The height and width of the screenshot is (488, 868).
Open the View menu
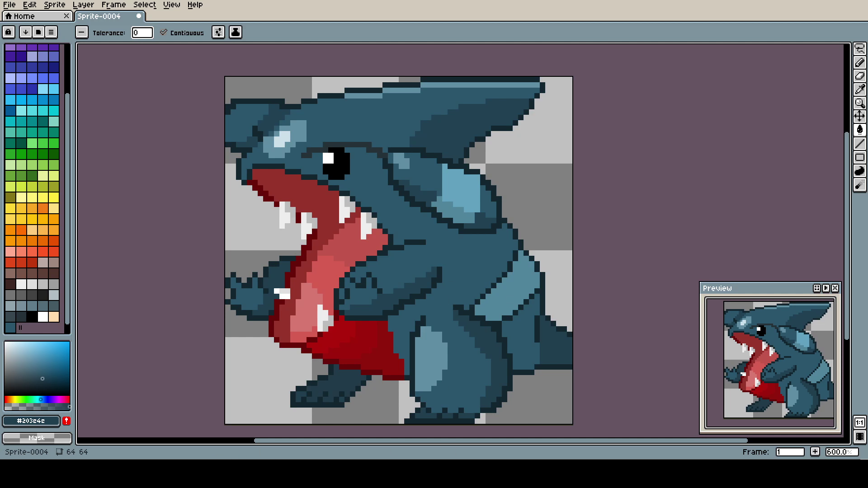pos(171,5)
